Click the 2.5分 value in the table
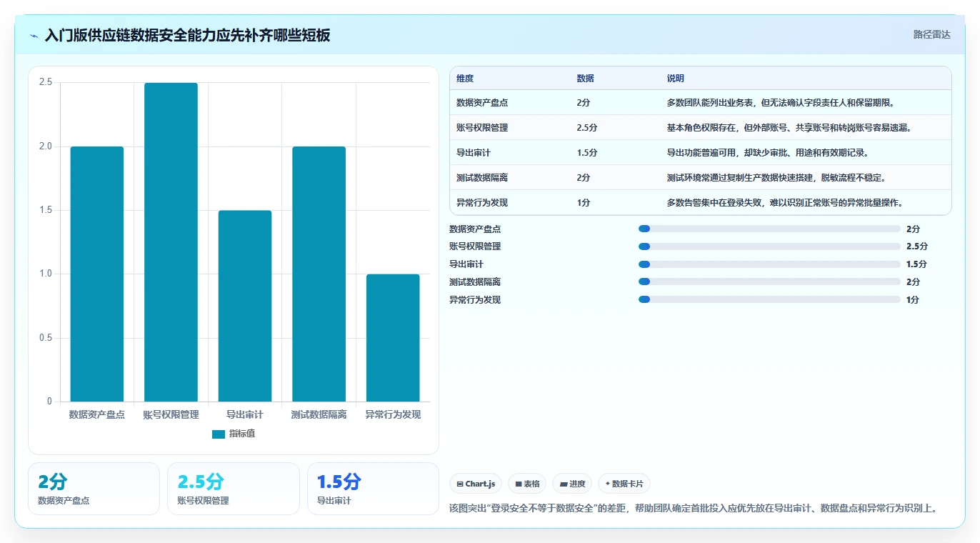 point(587,128)
